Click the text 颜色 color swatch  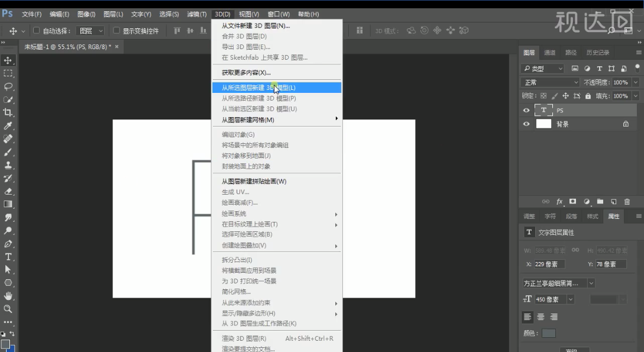(x=548, y=333)
